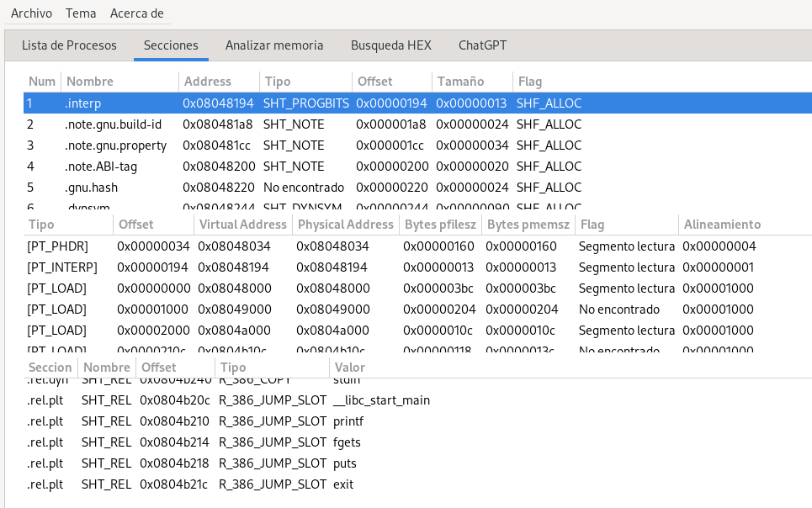Click the Tamaño column header
Viewport: 812px width, 508px height.
[459, 82]
